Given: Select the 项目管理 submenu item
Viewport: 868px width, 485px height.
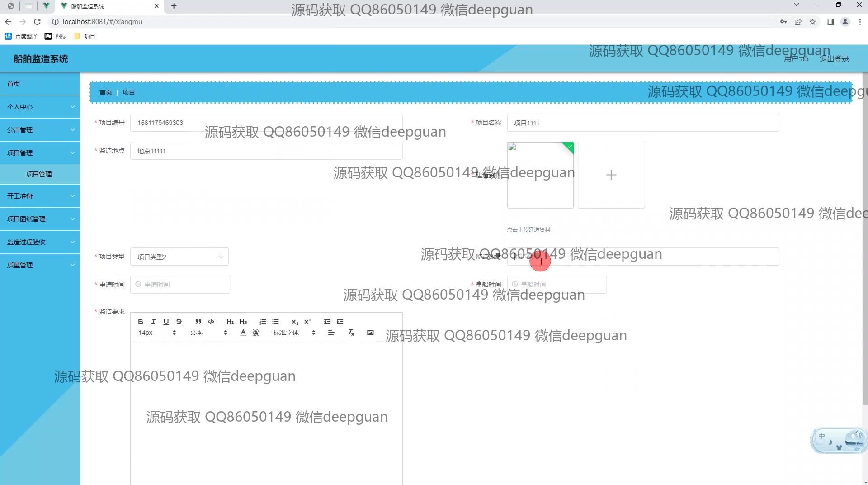Looking at the screenshot, I should point(40,174).
